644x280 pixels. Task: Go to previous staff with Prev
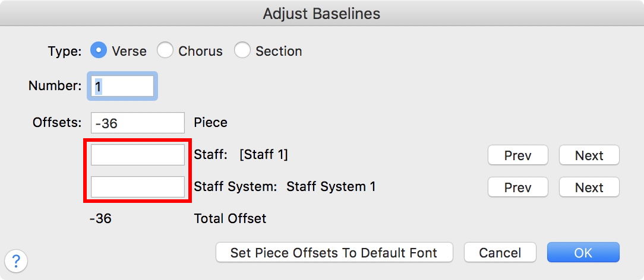[x=517, y=155]
